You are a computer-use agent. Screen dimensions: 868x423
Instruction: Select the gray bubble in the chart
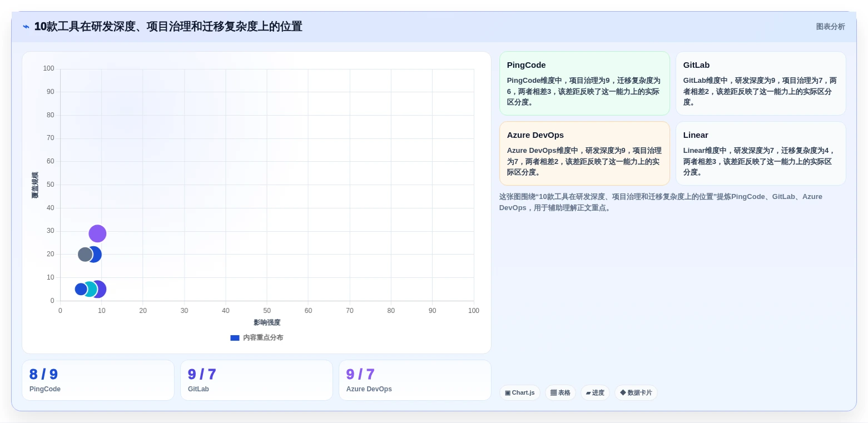(x=85, y=255)
